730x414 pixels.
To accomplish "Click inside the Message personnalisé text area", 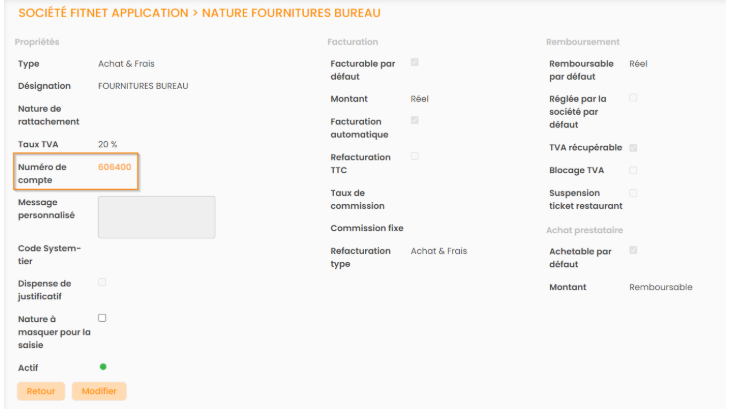I will tap(156, 217).
